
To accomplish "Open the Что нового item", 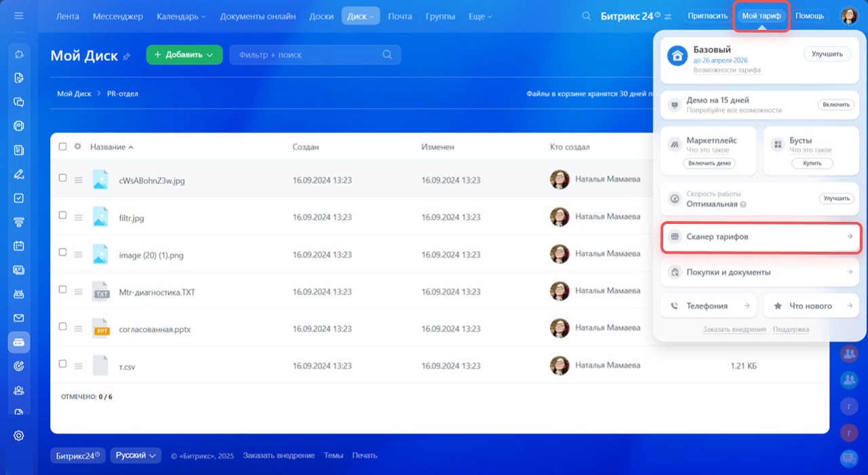I will (812, 306).
